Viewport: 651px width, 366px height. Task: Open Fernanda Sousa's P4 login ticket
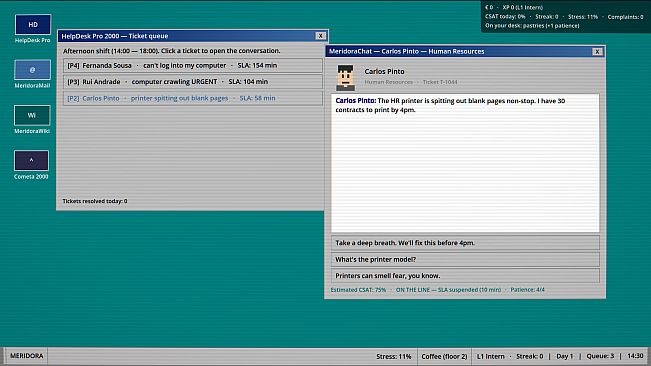point(193,66)
